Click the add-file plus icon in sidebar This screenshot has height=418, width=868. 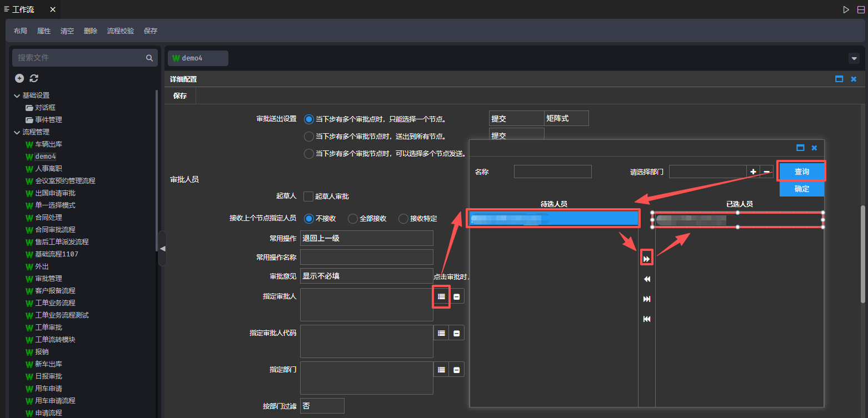pyautogui.click(x=19, y=78)
